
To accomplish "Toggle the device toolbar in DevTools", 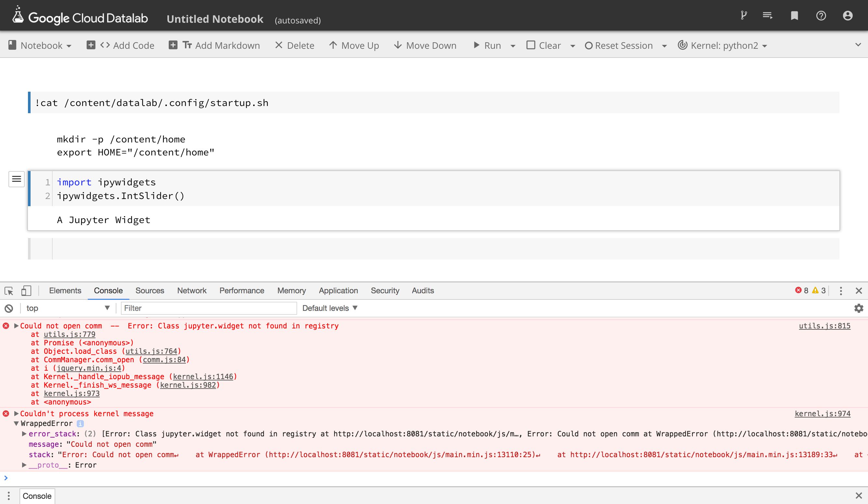I will [x=26, y=290].
